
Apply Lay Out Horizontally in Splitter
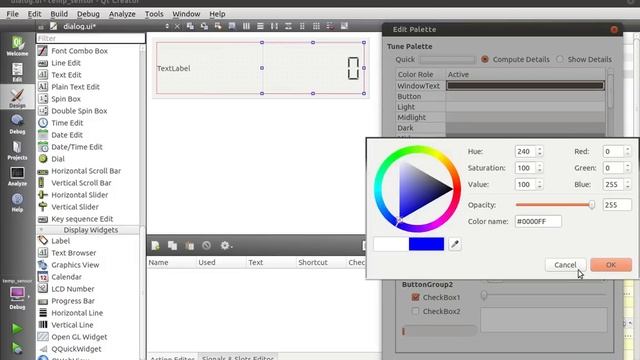coord(274,26)
